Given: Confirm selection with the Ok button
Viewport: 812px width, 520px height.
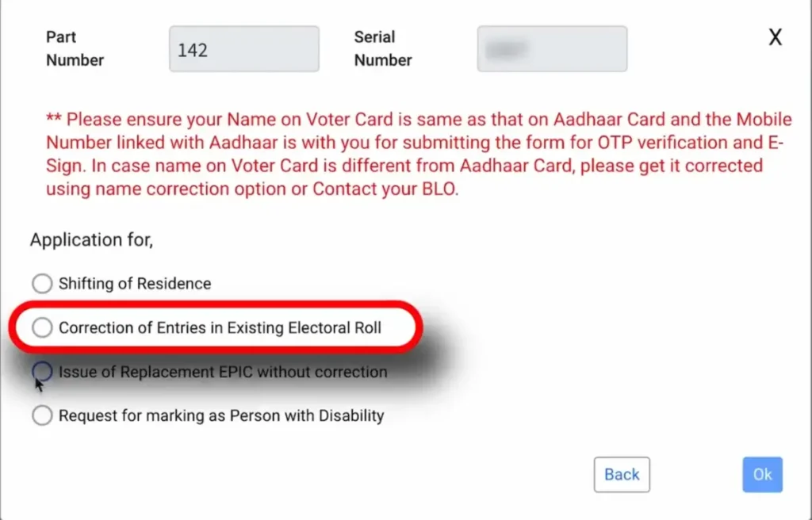Looking at the screenshot, I should (x=762, y=475).
